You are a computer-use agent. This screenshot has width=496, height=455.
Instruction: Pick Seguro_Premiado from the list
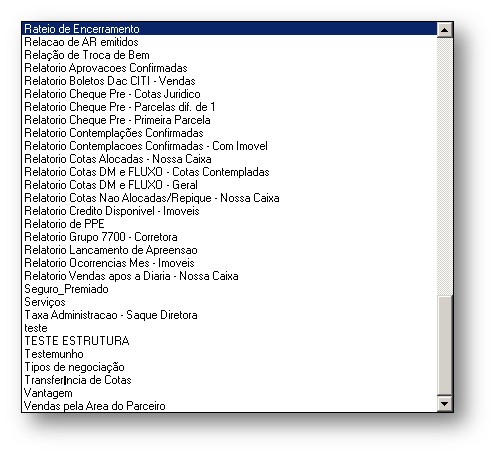coord(229,289)
